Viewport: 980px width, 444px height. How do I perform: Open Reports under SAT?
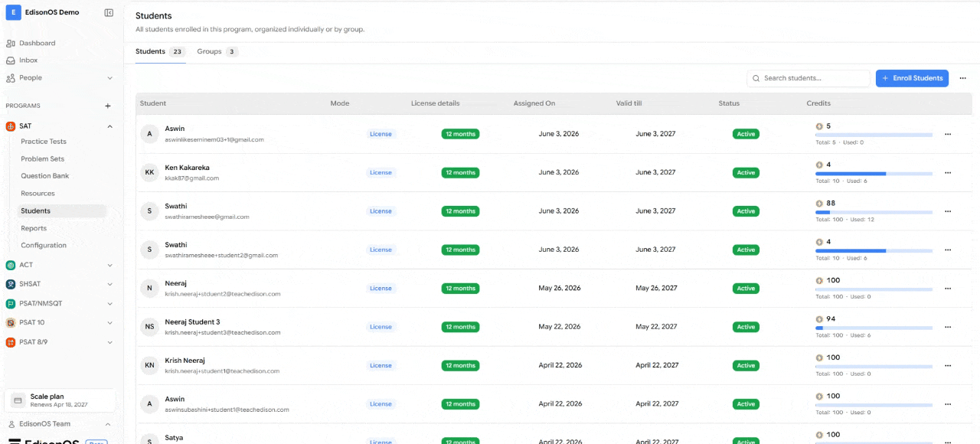point(34,228)
